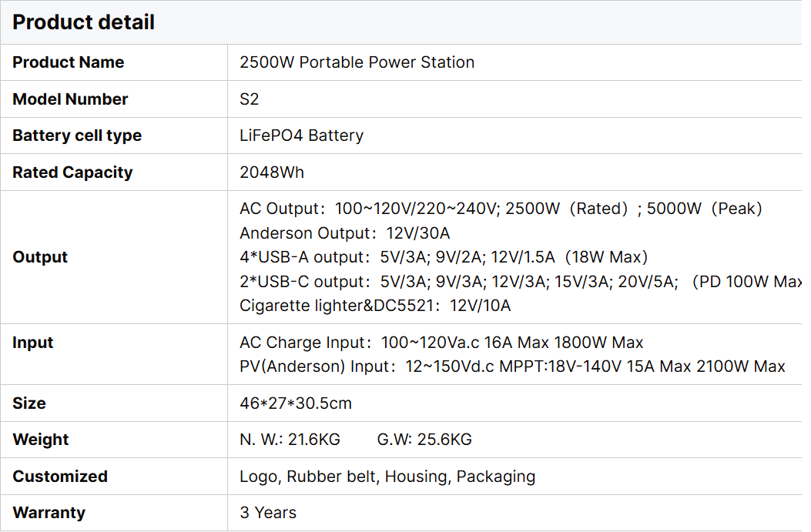
Task: Click the AC Charge Input line
Action: 441,343
